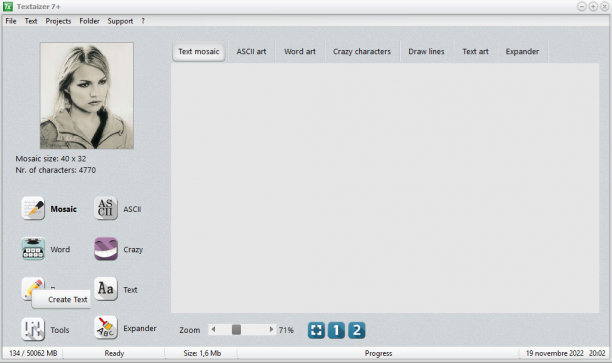
Task: Switch to the Expander tab
Action: [522, 52]
